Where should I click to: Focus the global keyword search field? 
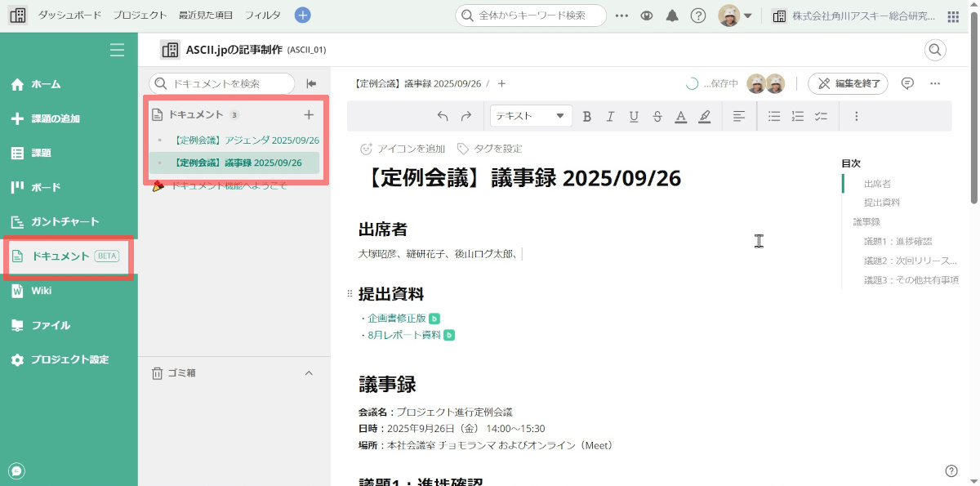pos(531,16)
